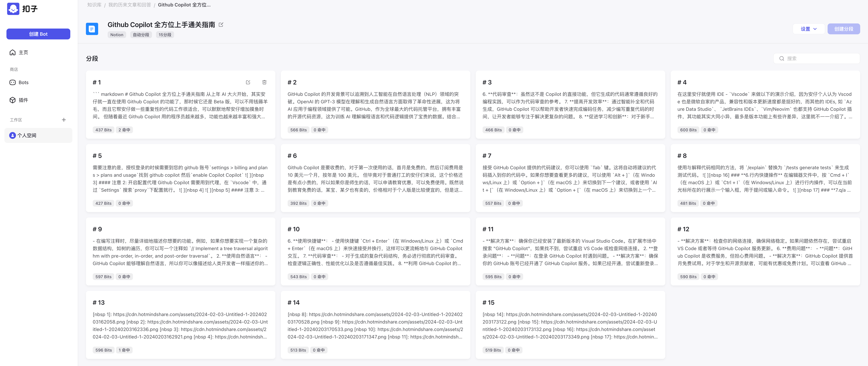Viewport: 868px width, 366px height.
Task: Open segment # 8 heading
Action: coord(682,156)
